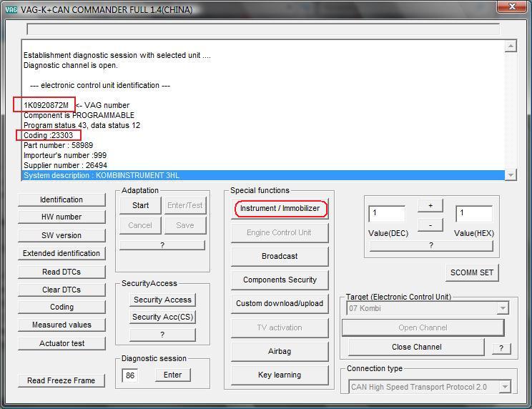Click the empty status field at top
The image size is (532, 409).
[263, 29]
